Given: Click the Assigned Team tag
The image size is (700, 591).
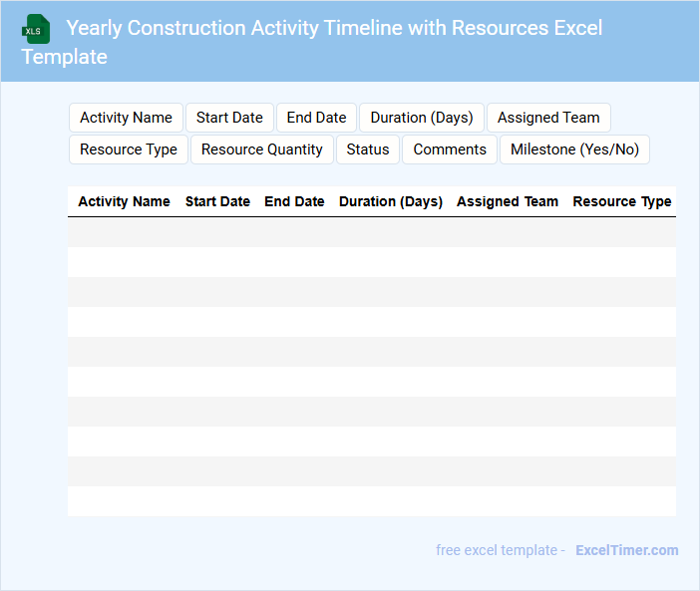Looking at the screenshot, I should [548, 118].
